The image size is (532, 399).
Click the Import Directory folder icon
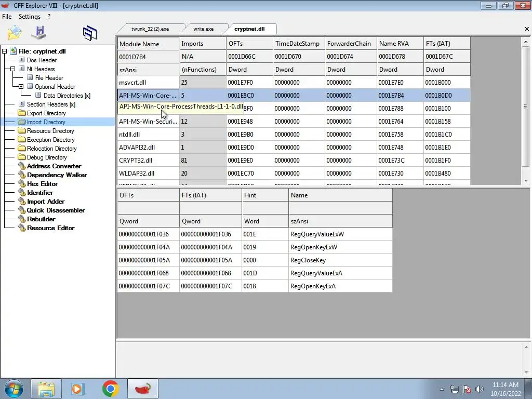pos(22,122)
